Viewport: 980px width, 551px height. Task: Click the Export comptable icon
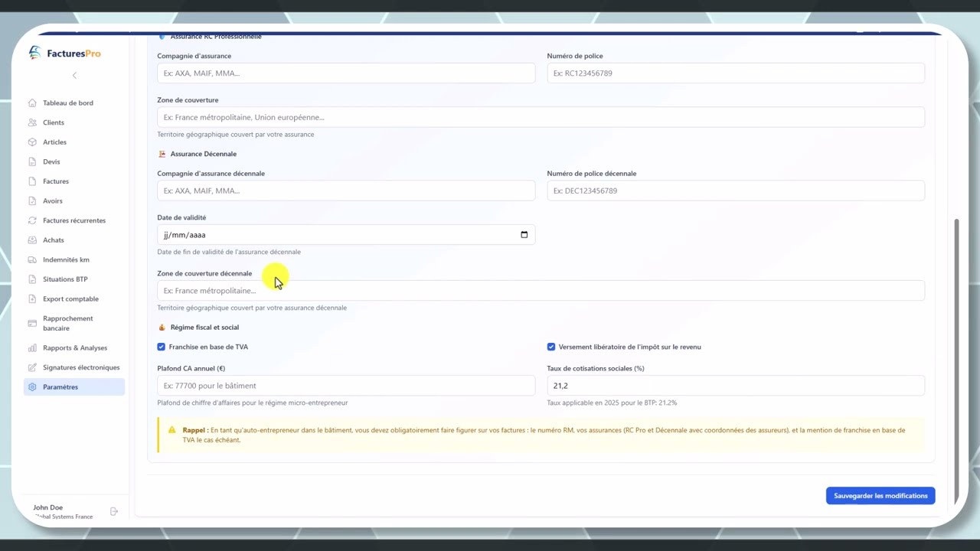(x=32, y=299)
